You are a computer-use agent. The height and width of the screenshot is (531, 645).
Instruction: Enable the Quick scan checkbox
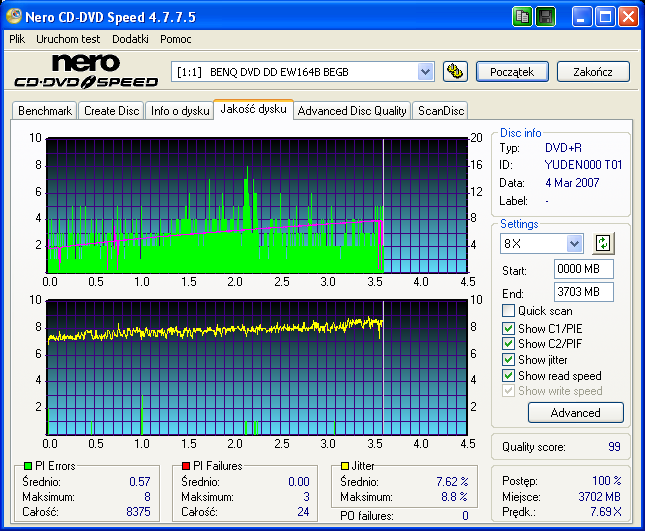(509, 311)
